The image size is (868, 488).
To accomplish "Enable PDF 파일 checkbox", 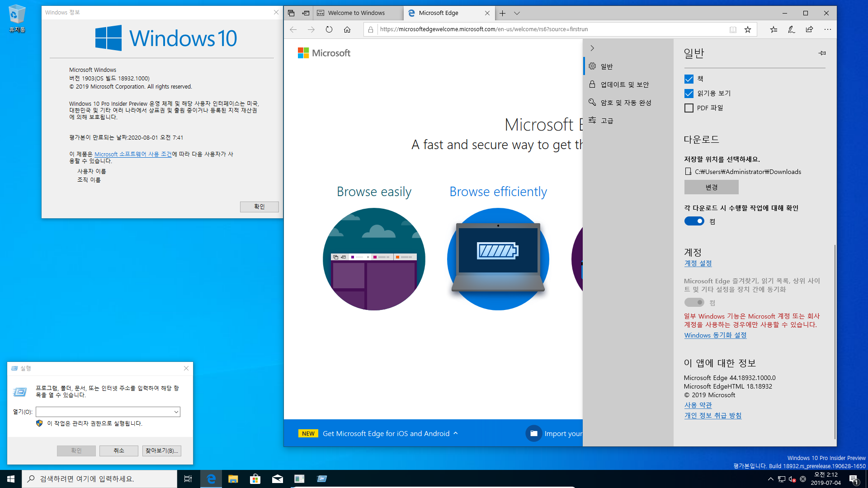I will tap(690, 107).
